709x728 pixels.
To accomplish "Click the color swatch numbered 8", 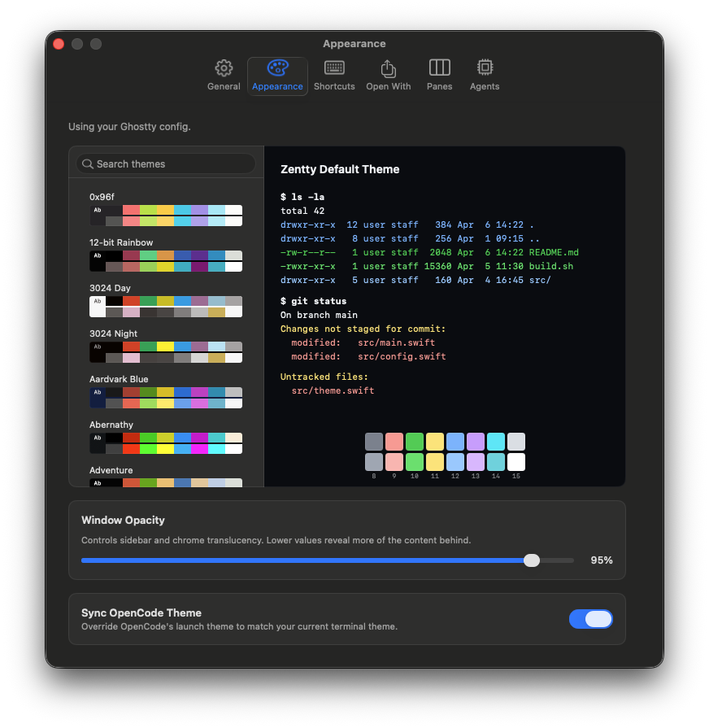I will tap(374, 462).
